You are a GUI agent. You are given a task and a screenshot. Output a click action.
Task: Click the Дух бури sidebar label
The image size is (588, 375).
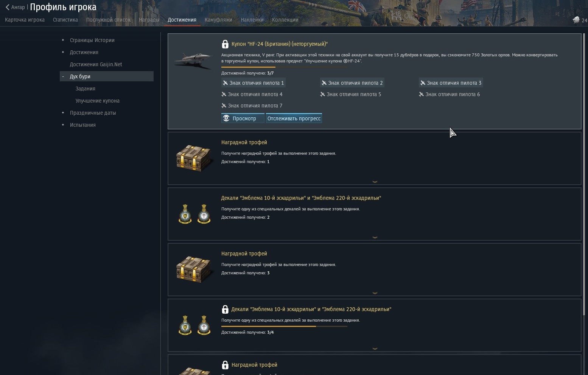[x=80, y=76]
